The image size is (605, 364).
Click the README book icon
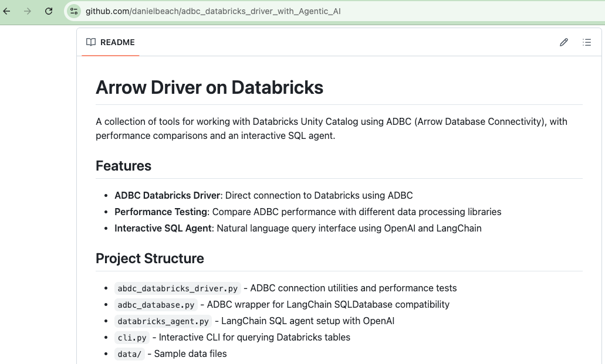(91, 42)
